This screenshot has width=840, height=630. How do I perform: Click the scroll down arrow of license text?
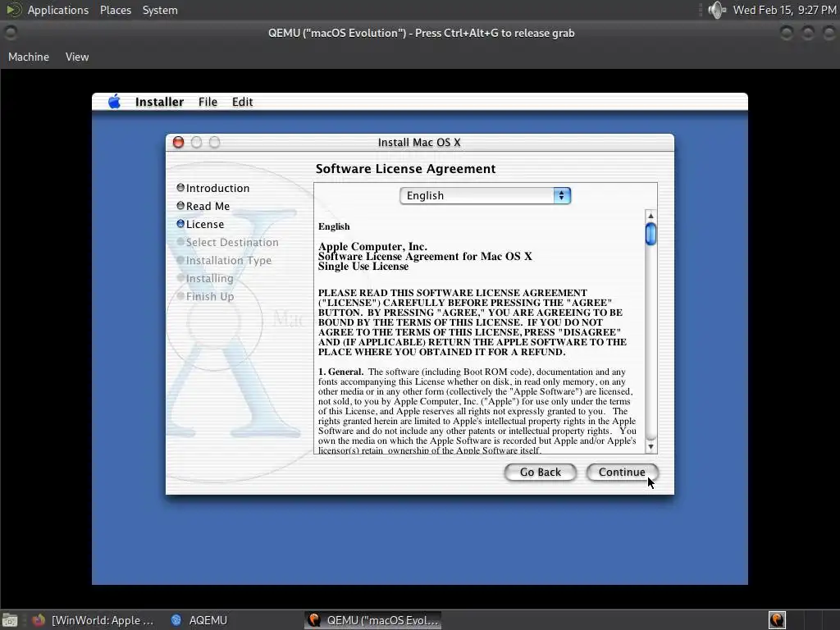click(651, 446)
